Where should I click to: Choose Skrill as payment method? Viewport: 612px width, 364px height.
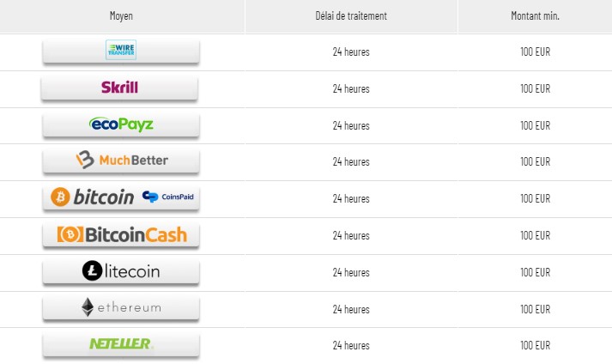click(119, 88)
